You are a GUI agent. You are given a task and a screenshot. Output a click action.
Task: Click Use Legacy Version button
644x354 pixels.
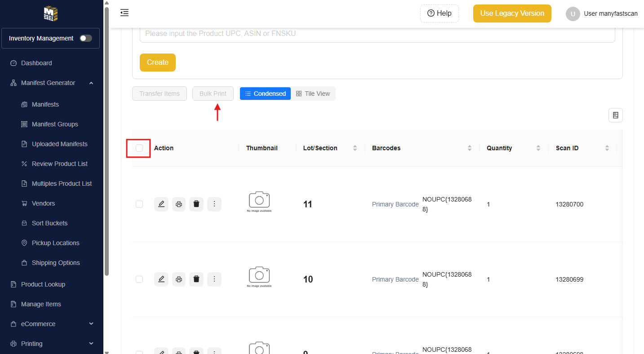point(512,13)
